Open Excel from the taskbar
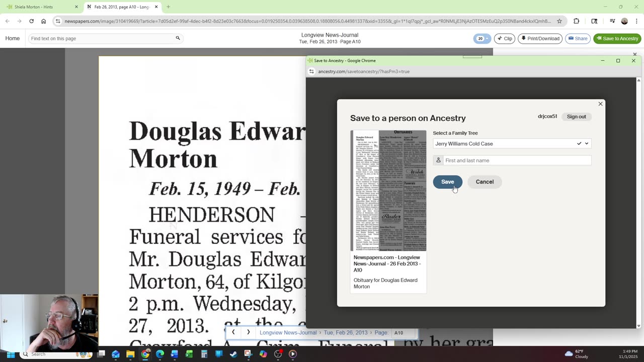The width and height of the screenshot is (644, 362). tap(189, 354)
